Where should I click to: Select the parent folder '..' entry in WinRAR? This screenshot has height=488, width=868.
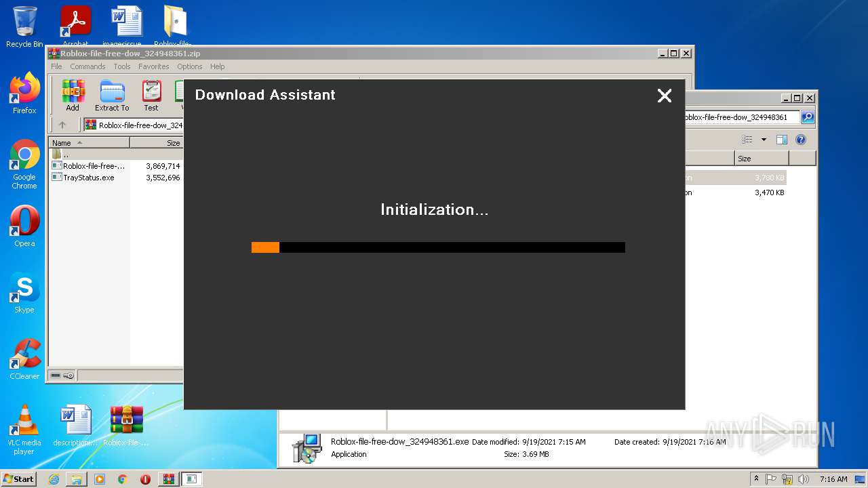tap(116, 155)
